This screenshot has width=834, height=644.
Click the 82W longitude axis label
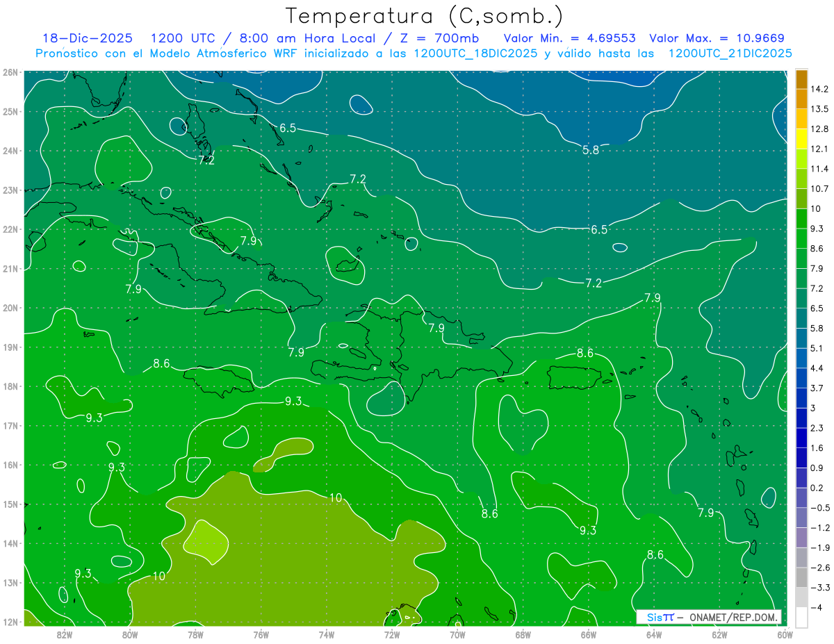65,634
